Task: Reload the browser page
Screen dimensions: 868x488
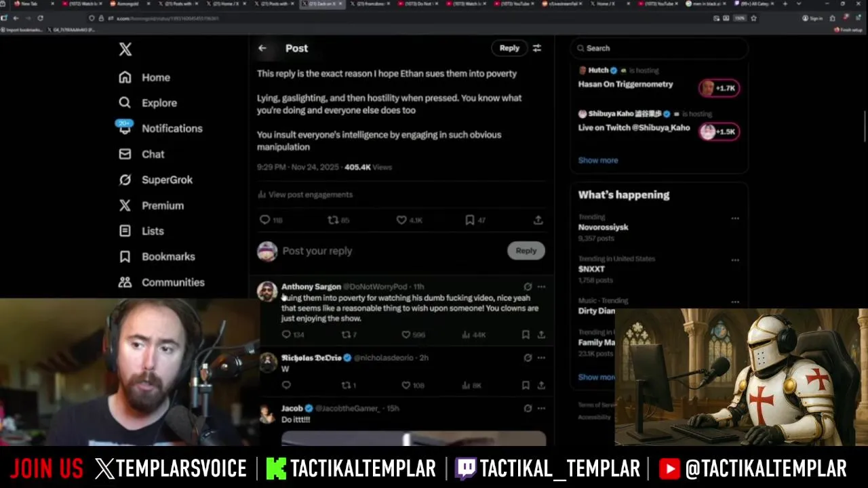Action: tap(41, 18)
